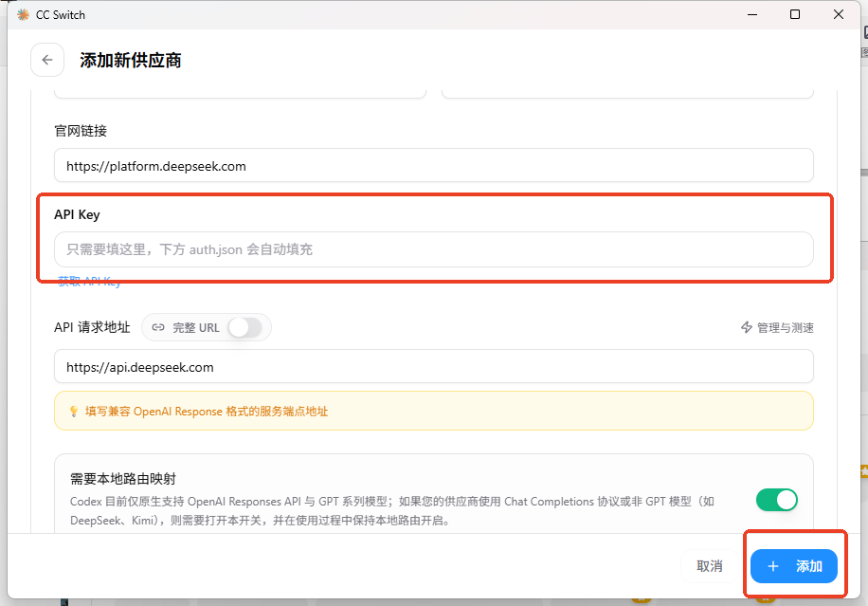Click the lightbulb icon in the yellow tip
868x606 pixels.
[x=74, y=412]
